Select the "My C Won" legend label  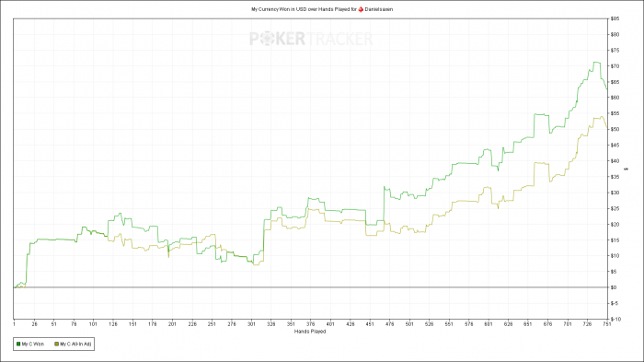pyautogui.click(x=33, y=344)
